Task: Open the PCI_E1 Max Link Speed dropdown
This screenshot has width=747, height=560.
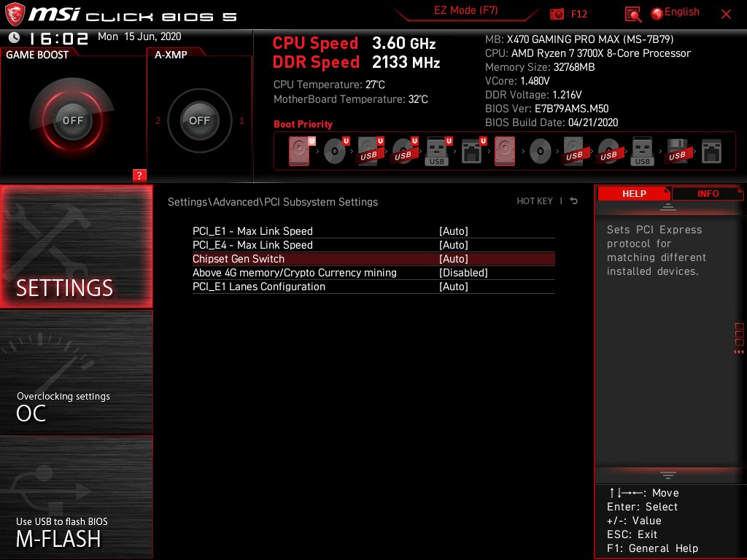Action: (454, 231)
